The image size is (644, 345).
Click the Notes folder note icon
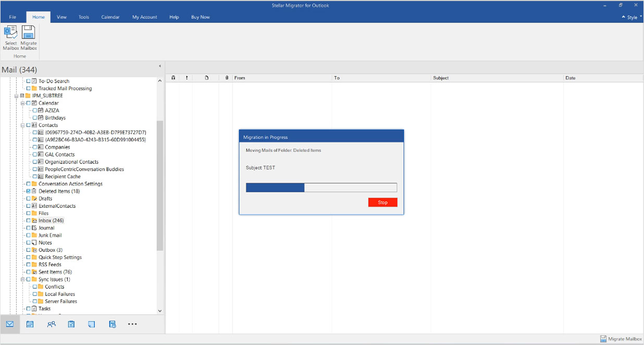tap(34, 242)
